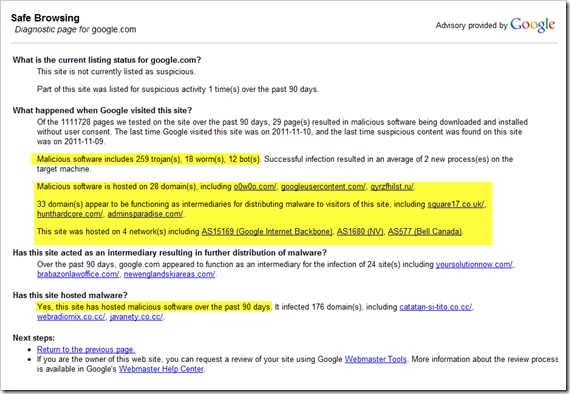The width and height of the screenshot is (570, 394).
Task: Open the catatan-si-tito.co.cc/ link
Action: click(x=435, y=307)
